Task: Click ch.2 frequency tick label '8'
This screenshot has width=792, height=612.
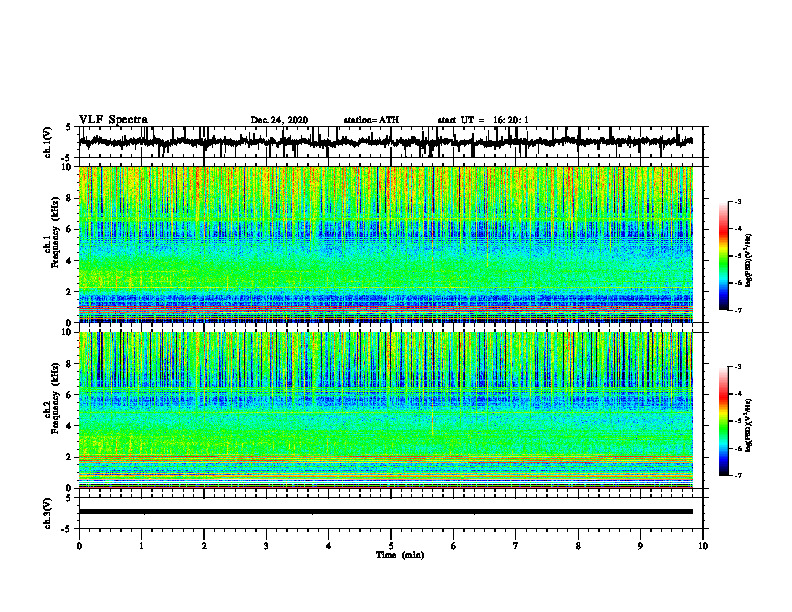Action: click(x=70, y=364)
